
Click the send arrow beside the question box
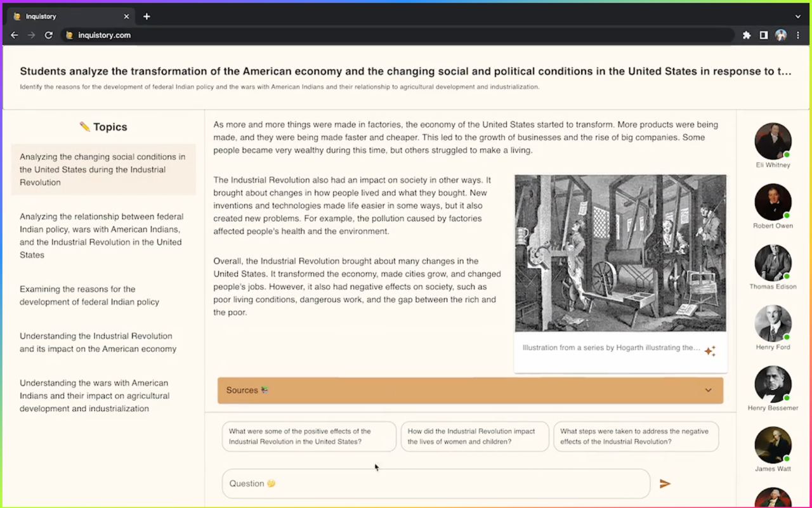pos(665,483)
